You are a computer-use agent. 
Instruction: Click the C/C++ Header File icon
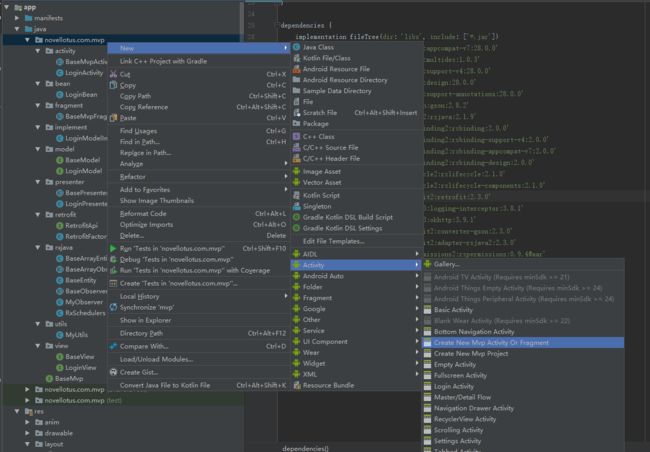point(296,158)
